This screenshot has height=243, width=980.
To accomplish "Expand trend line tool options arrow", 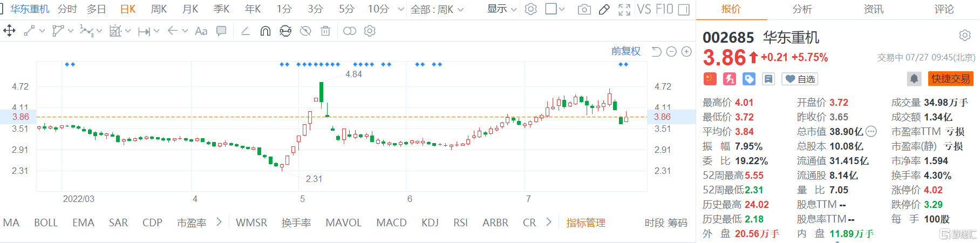I will (42, 31).
